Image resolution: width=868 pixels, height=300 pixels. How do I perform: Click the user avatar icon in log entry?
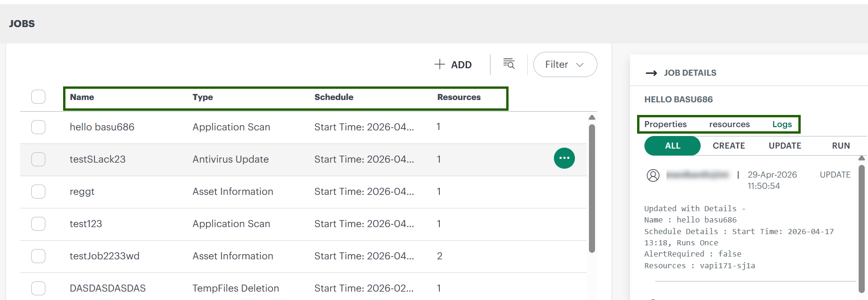point(653,175)
